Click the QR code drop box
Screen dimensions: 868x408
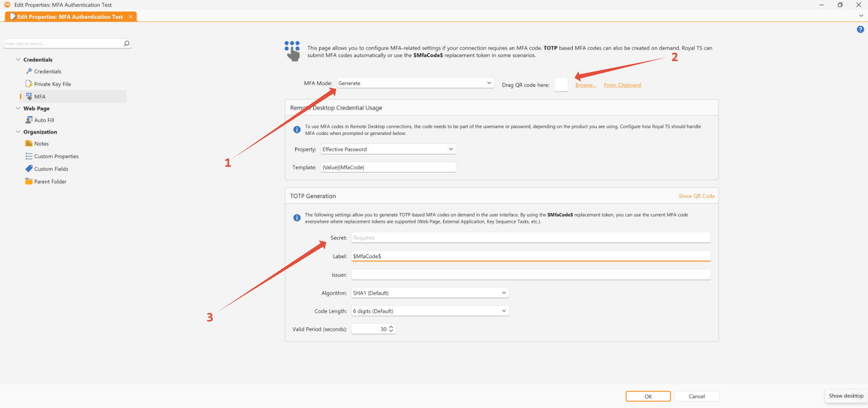[x=561, y=84]
